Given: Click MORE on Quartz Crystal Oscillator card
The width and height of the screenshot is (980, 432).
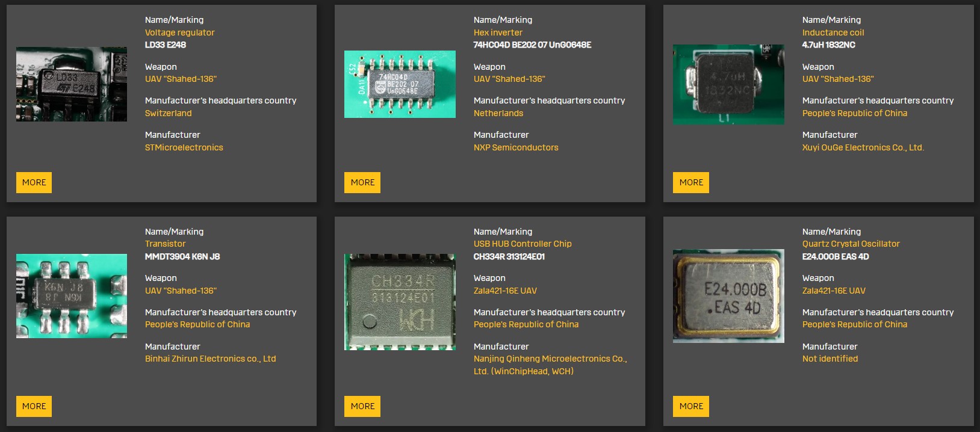Looking at the screenshot, I should 691,406.
